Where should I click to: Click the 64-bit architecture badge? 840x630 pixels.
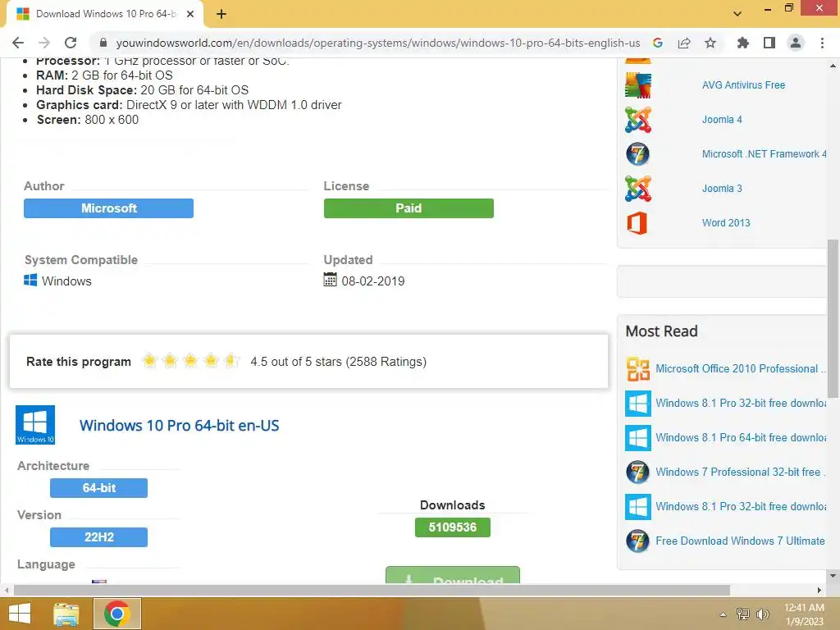tap(98, 488)
